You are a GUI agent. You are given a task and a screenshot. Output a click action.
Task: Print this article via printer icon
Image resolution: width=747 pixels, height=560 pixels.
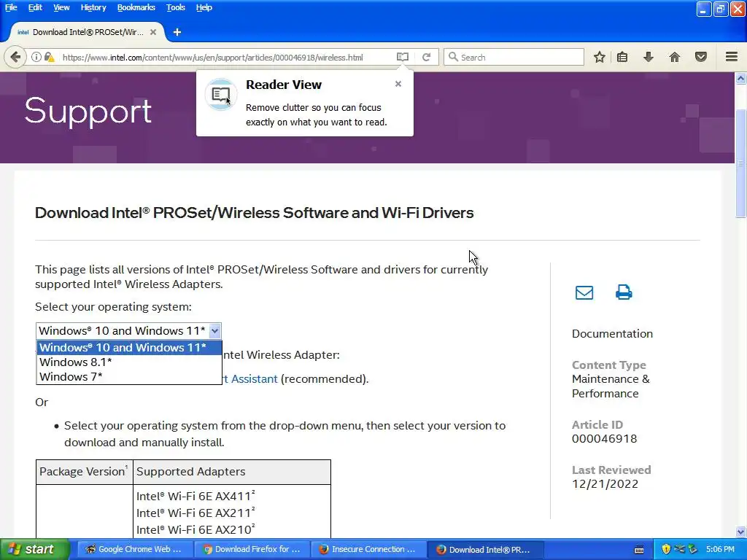coord(624,292)
